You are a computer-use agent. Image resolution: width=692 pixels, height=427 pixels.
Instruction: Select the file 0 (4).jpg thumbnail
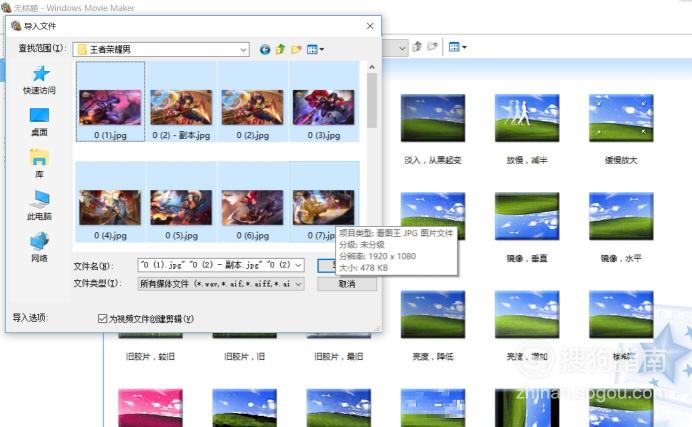coord(110,207)
